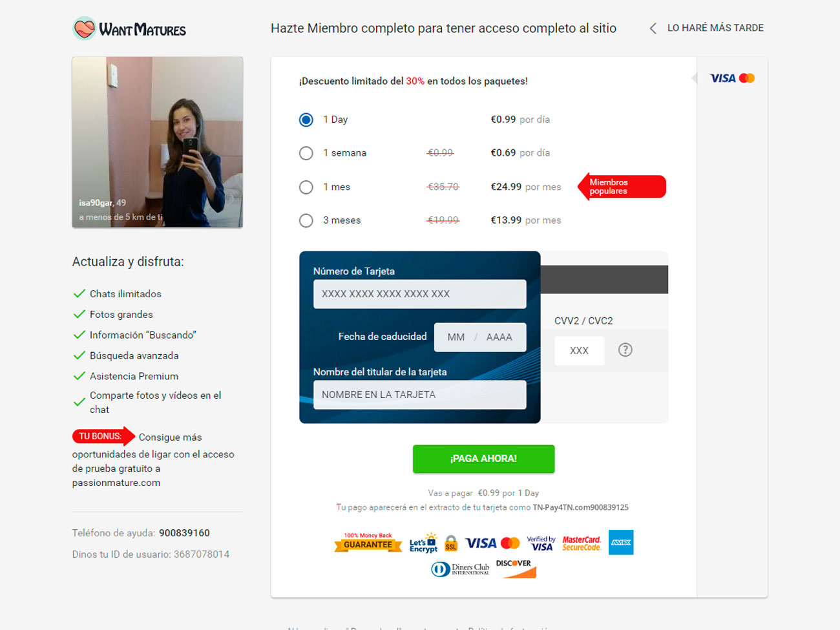Click the CVV2 / CVC2 input box

[x=580, y=350]
